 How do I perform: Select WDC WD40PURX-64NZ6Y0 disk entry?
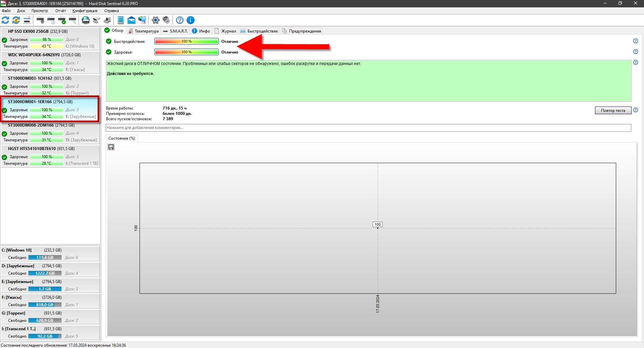point(50,62)
